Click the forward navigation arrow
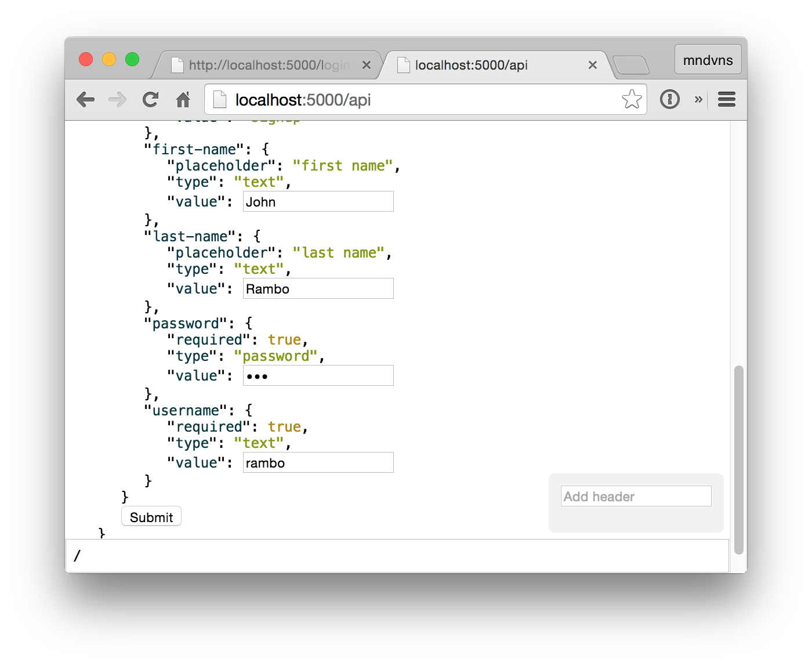The height and width of the screenshot is (666, 812). coord(118,100)
